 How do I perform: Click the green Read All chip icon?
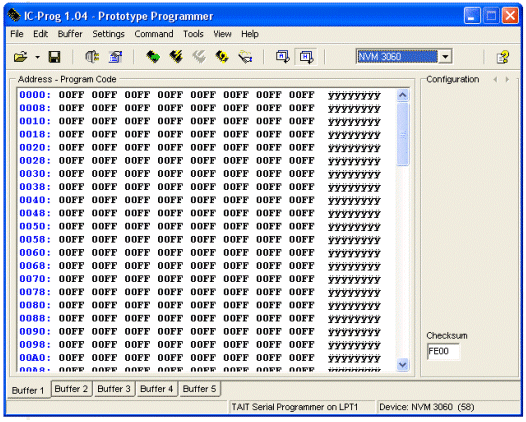pyautogui.click(x=153, y=57)
